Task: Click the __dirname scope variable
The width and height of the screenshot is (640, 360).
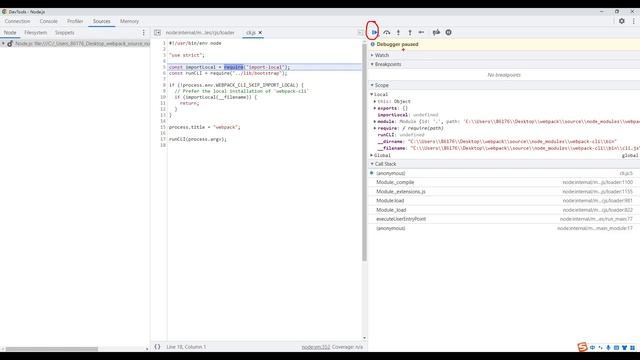Action: pos(390,141)
